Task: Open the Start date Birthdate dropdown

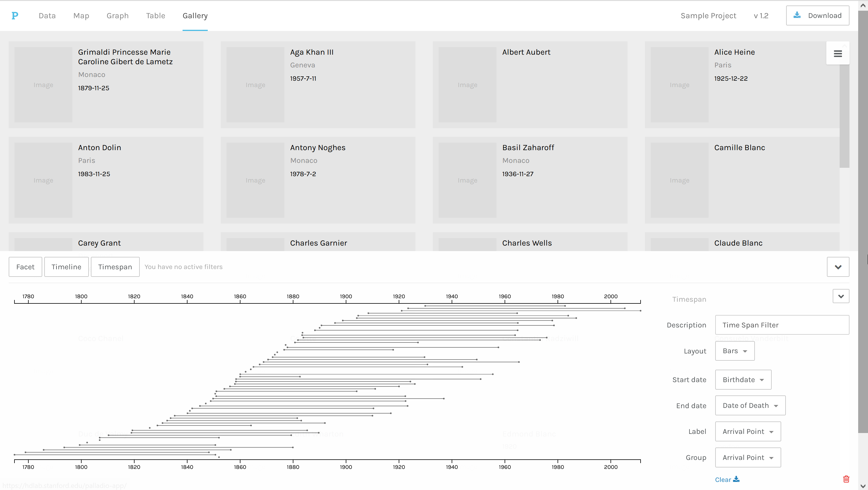Action: coord(743,380)
